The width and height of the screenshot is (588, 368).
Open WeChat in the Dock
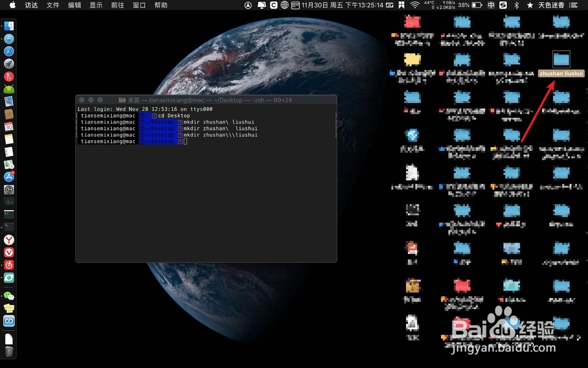pyautogui.click(x=9, y=296)
